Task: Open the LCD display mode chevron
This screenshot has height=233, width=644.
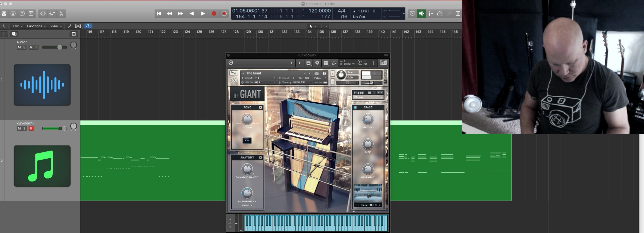Action: [404, 14]
